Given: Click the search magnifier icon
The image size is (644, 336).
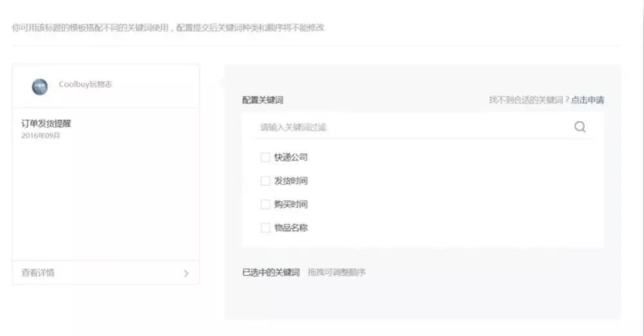Looking at the screenshot, I should (580, 127).
